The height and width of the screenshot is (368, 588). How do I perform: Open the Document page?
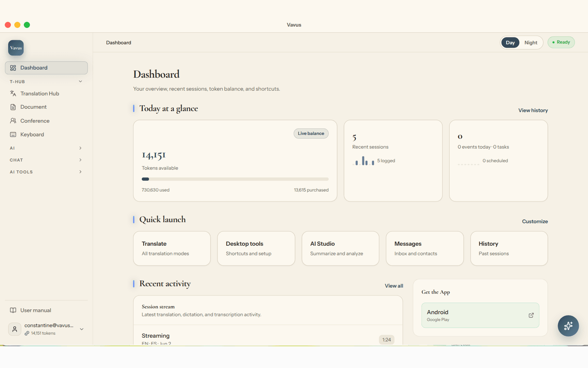click(46, 107)
